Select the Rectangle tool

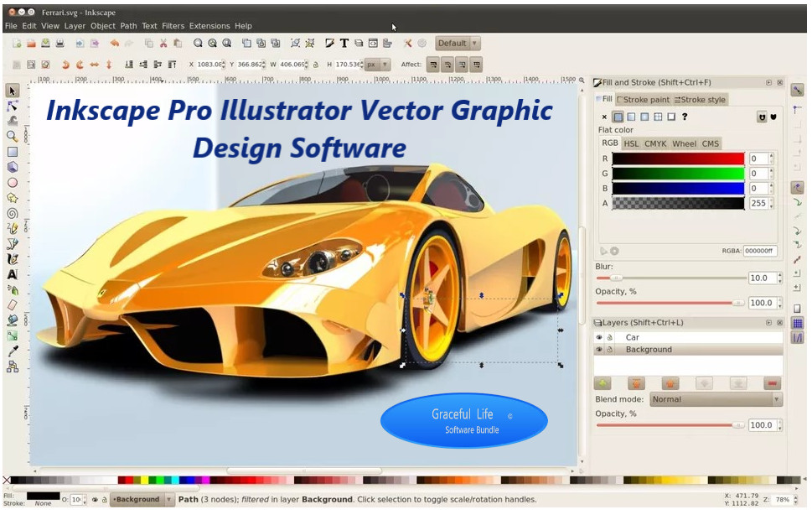(13, 152)
